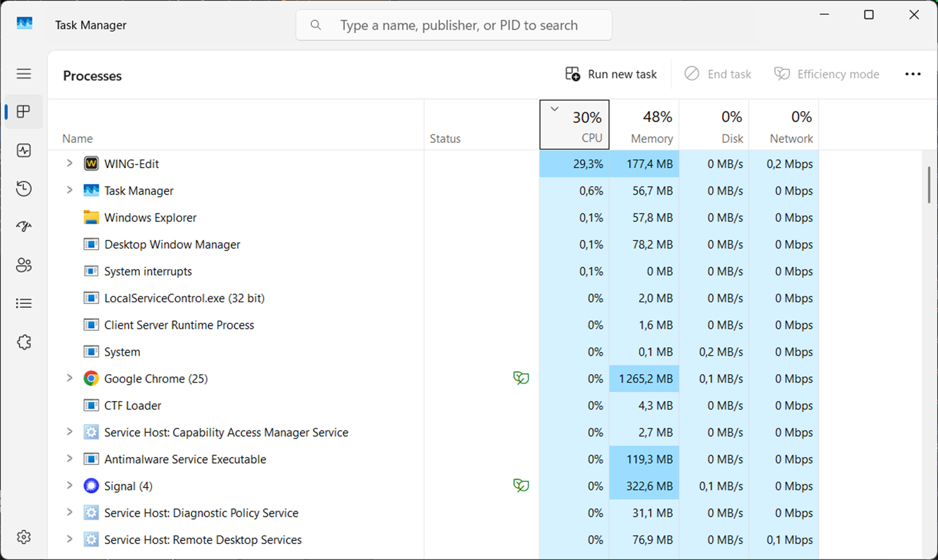Screen dimensions: 938x560
Task: Click the Processes page heading
Action: (x=93, y=76)
